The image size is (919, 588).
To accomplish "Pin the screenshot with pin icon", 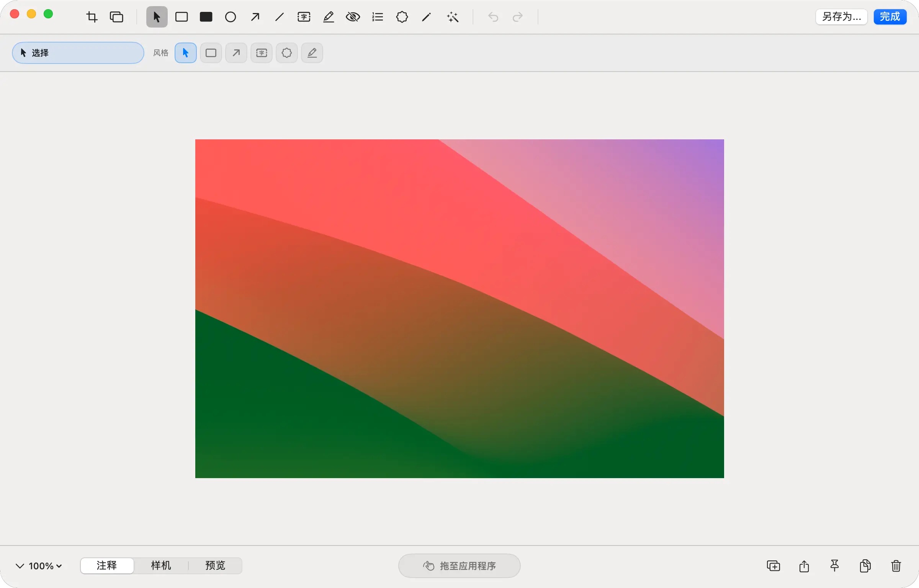I will coord(835,566).
